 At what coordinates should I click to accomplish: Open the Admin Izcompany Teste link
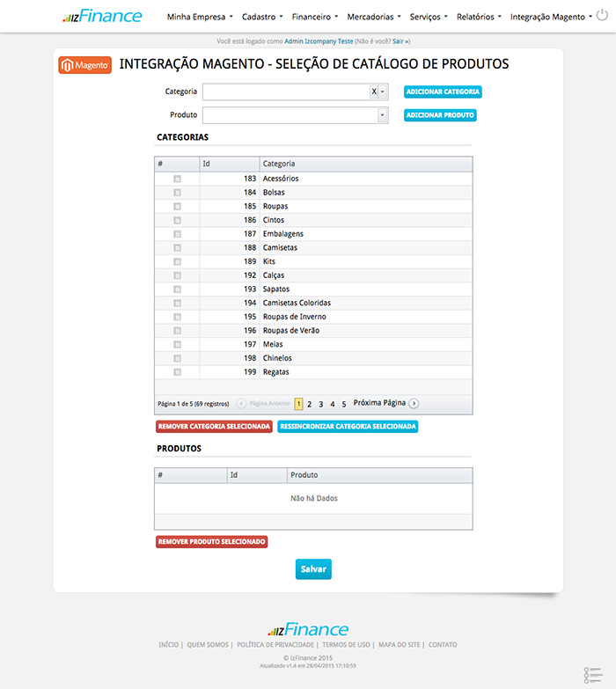pyautogui.click(x=319, y=41)
